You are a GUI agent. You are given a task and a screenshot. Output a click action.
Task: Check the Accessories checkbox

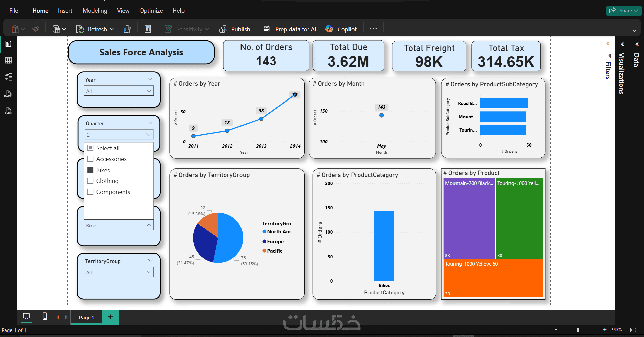90,159
